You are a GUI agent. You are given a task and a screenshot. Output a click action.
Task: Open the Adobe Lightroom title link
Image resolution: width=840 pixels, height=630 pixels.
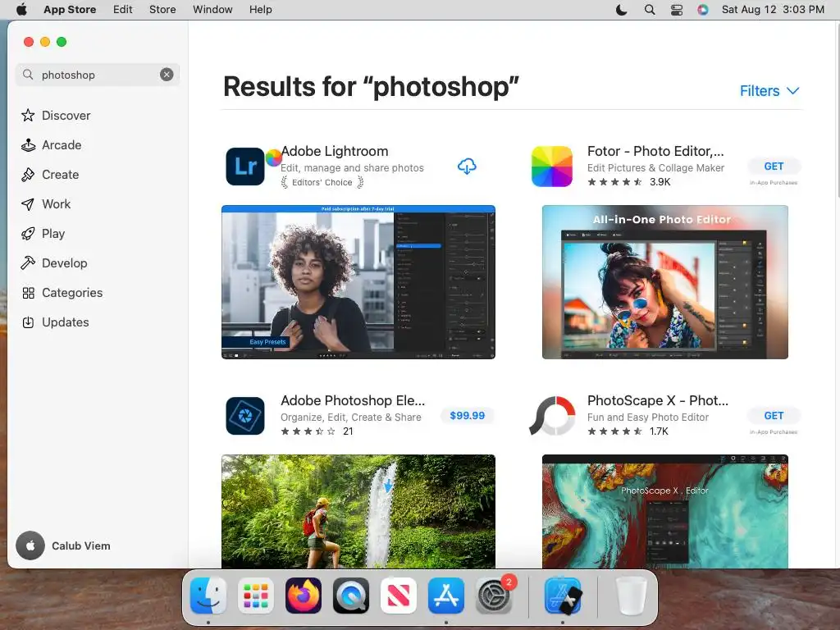coord(335,151)
